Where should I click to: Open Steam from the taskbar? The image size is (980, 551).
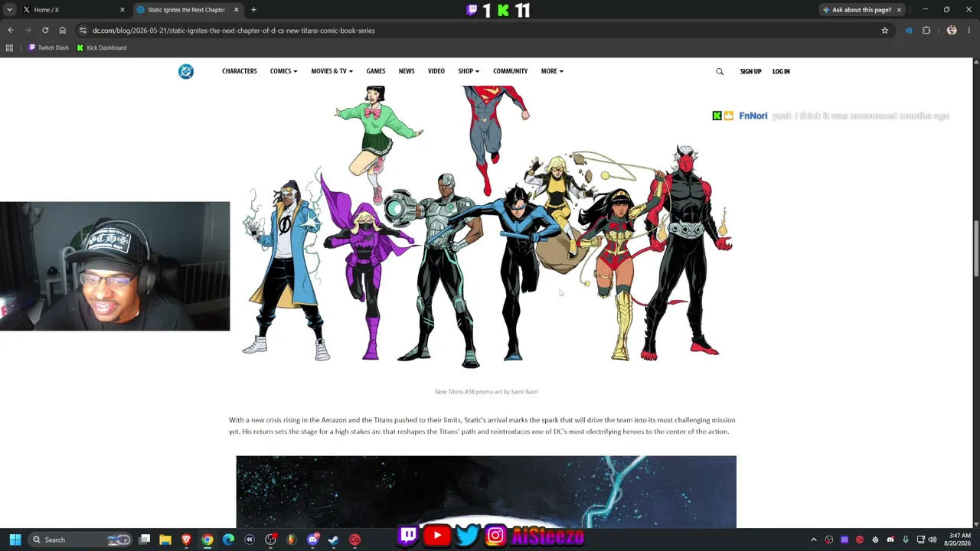(333, 540)
